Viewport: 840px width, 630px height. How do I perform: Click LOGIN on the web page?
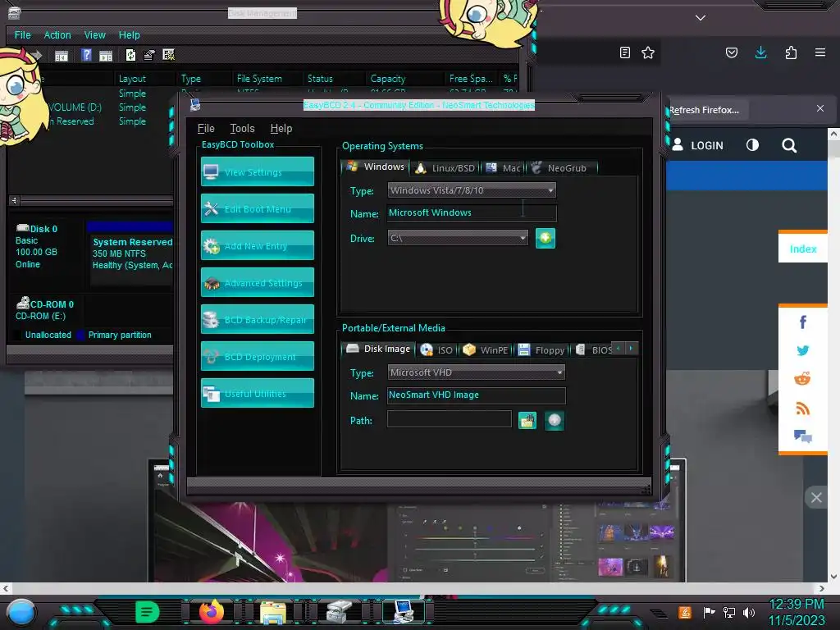pyautogui.click(x=698, y=145)
